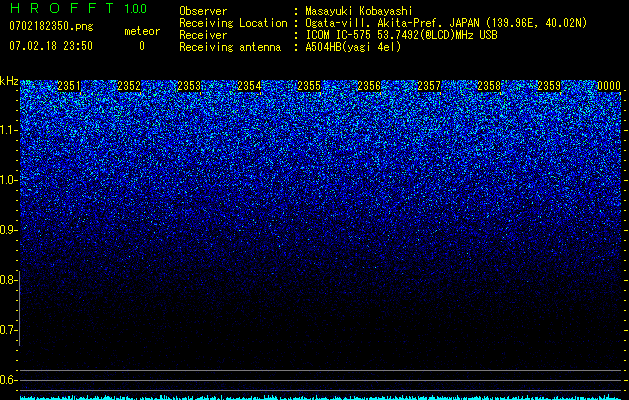Click the meteor count label
This screenshot has width=629, height=400.
coord(142,31)
